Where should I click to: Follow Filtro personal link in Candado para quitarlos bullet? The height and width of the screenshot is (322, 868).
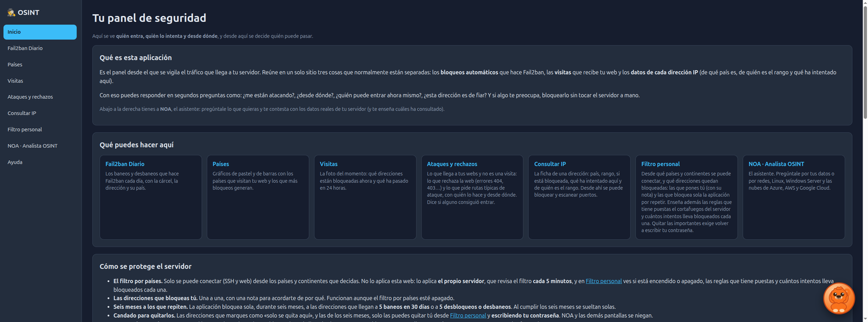[x=468, y=315]
